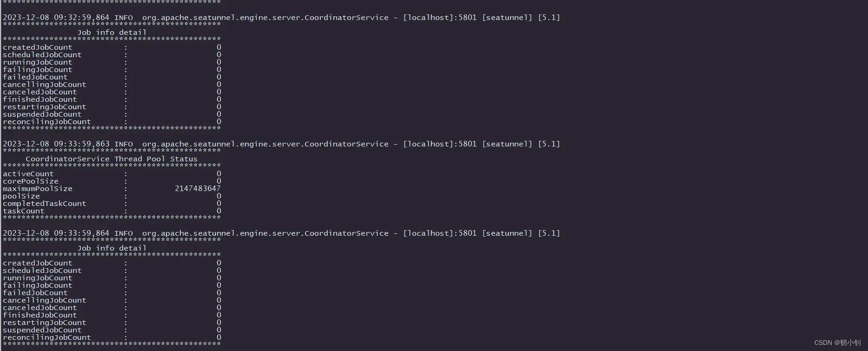Select the first 'Job info detail' heading
The image size is (868, 351).
pos(112,33)
